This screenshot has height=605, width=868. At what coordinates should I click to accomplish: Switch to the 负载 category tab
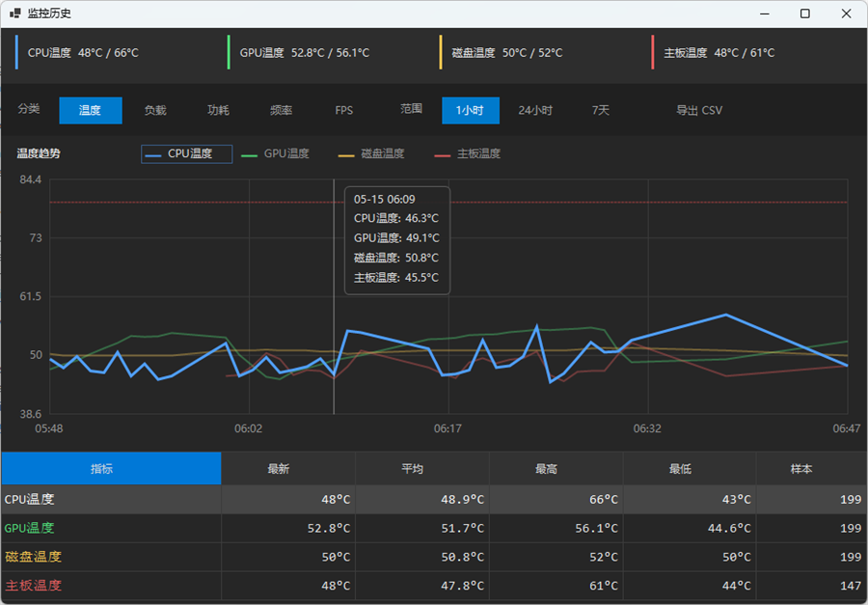[x=155, y=110]
